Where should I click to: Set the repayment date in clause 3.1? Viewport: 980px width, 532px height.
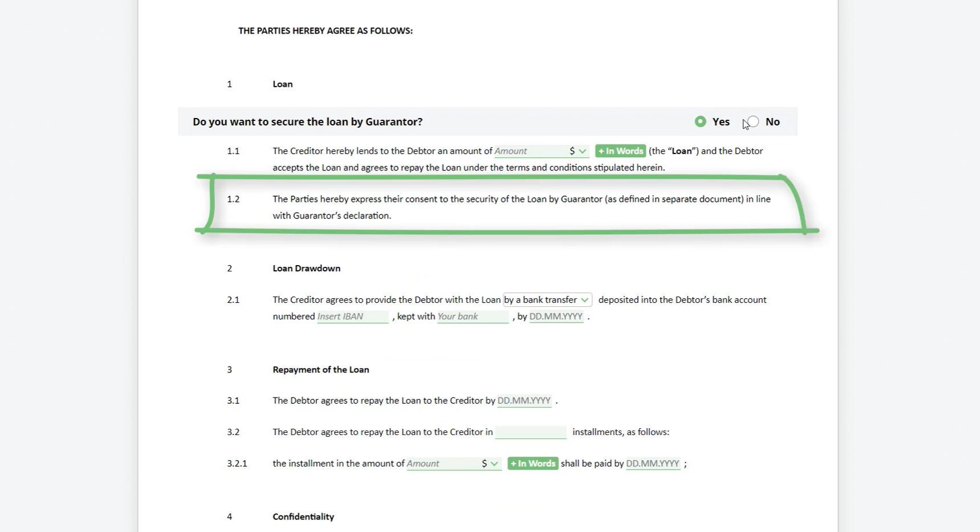pos(524,401)
